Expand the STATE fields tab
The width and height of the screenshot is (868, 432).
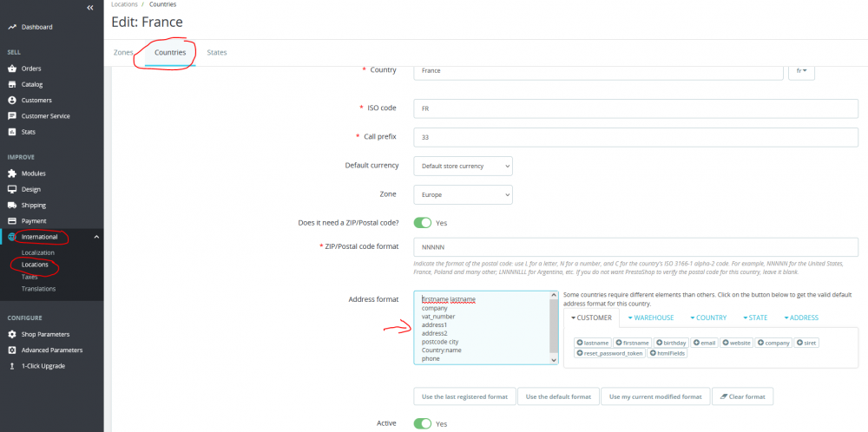(754, 318)
